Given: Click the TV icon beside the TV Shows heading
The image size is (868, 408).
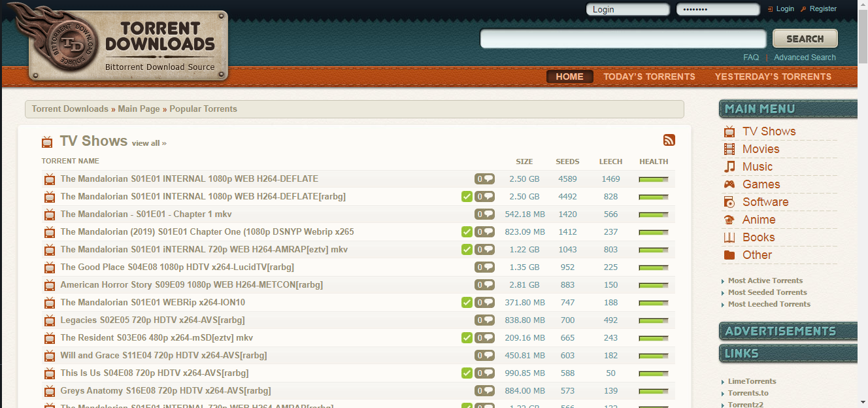Looking at the screenshot, I should [47, 142].
